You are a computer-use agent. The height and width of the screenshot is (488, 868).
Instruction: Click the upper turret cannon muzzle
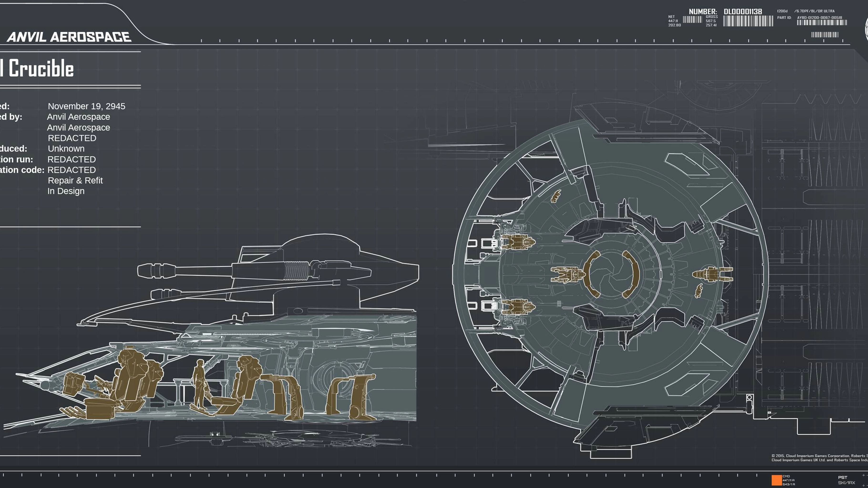156,271
